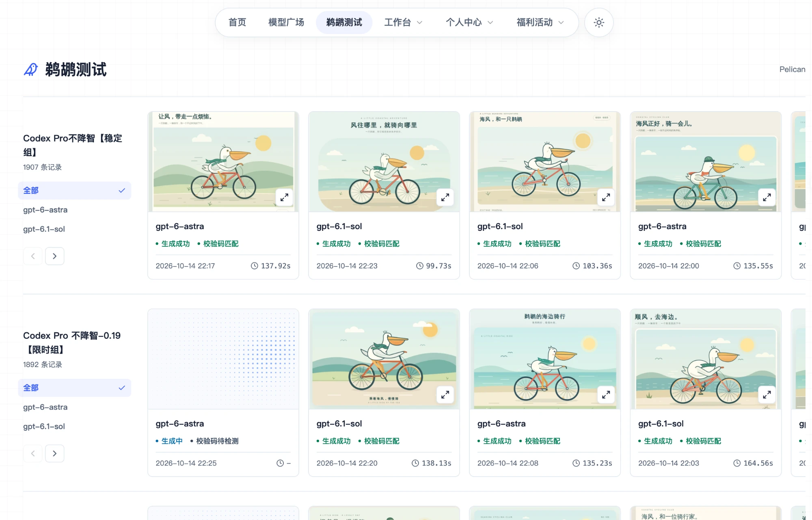Open the 工作台 dropdown menu
The height and width of the screenshot is (520, 812).
[x=404, y=22]
